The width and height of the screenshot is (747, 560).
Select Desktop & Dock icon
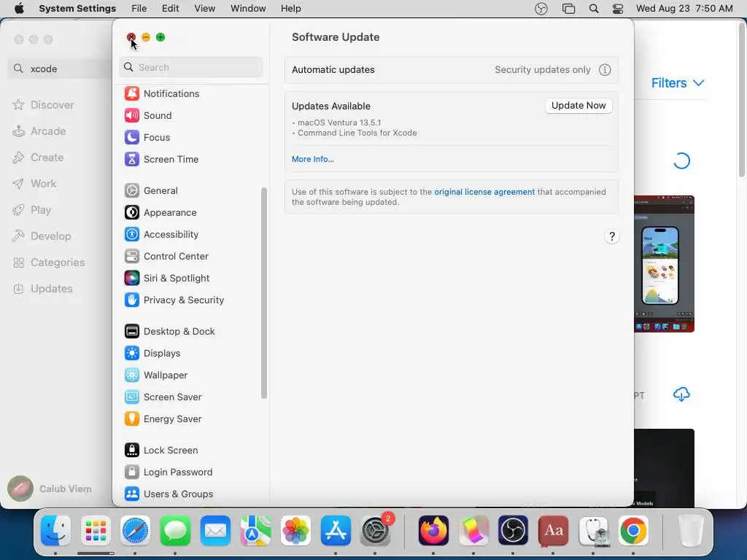click(132, 332)
